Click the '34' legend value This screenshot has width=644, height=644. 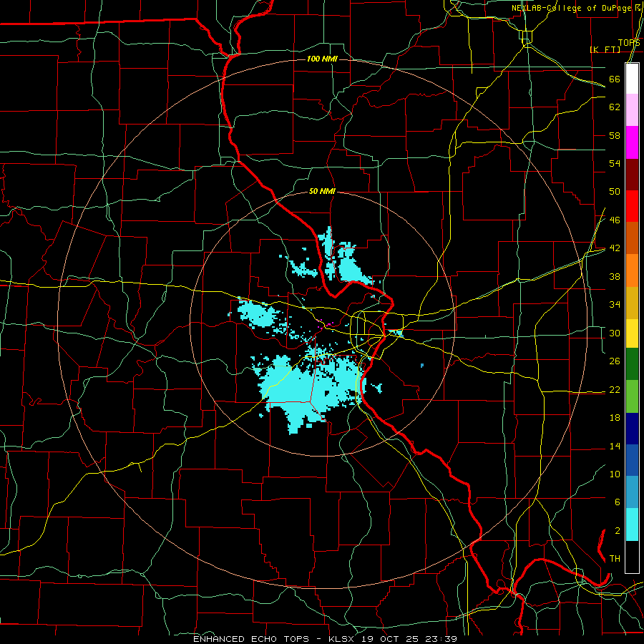point(615,304)
